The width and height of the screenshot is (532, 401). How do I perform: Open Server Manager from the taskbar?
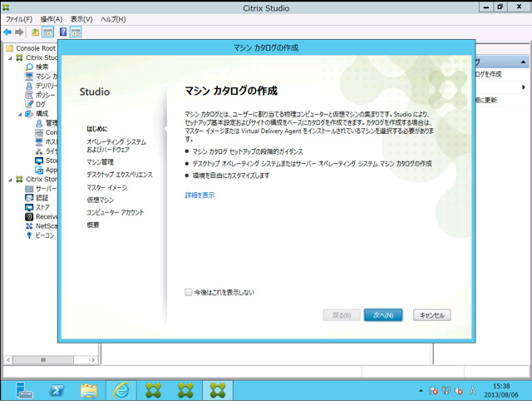click(x=24, y=390)
